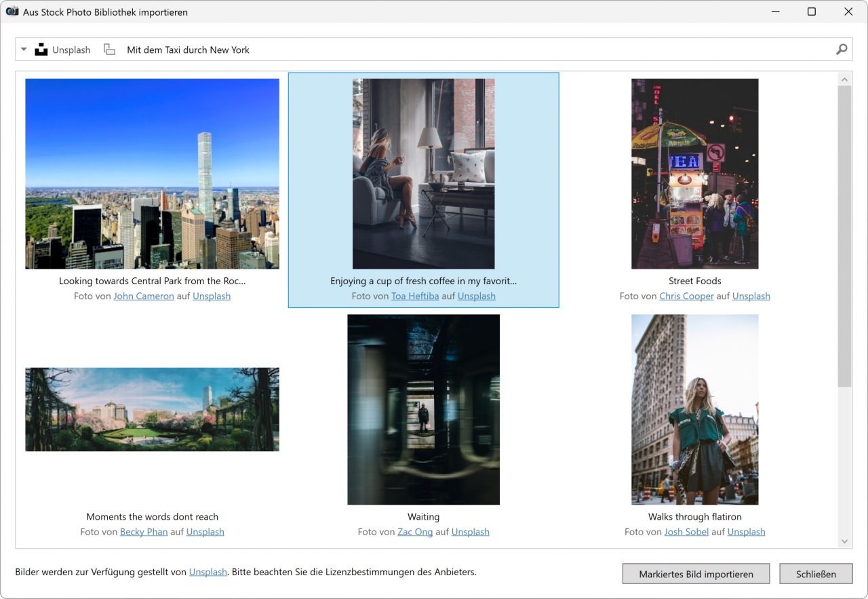
Task: Open Toa Heftiba's profile link
Action: 415,296
